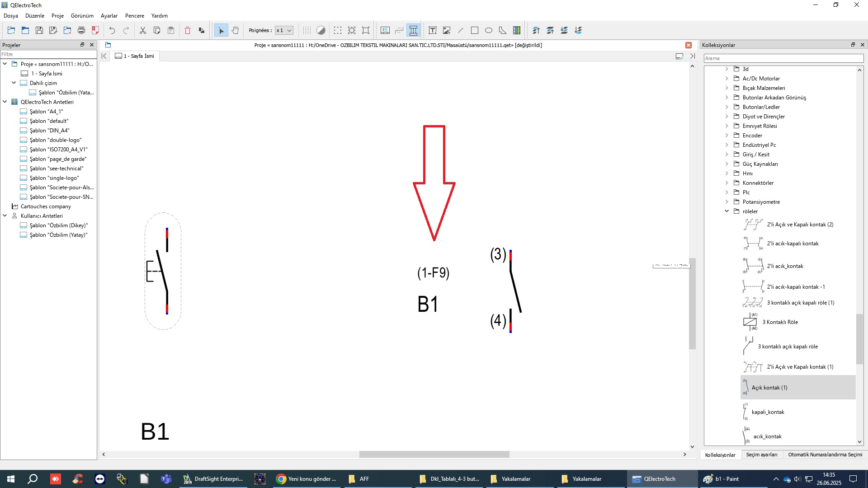The image size is (868, 488).
Task: Select the rectangle drawing tool
Action: (475, 30)
